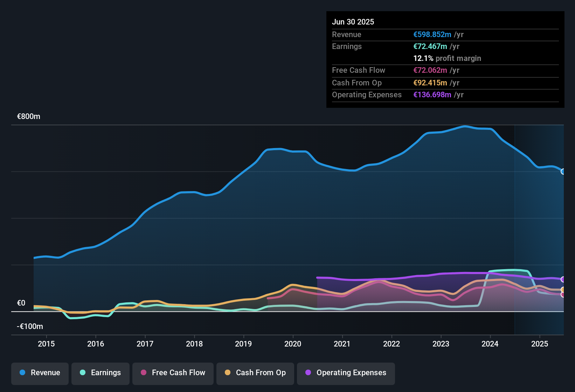575x392 pixels.
Task: Click the 12.1% profit margin text
Action: (x=447, y=58)
